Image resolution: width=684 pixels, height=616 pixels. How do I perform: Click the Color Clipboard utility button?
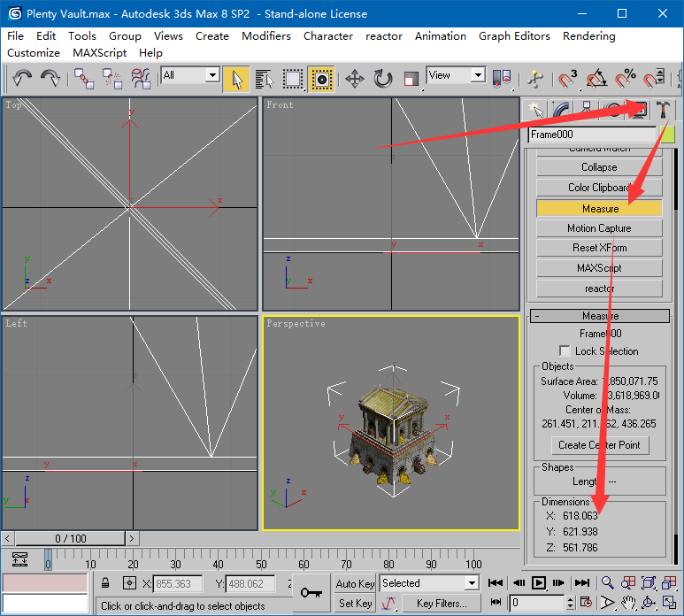click(599, 187)
